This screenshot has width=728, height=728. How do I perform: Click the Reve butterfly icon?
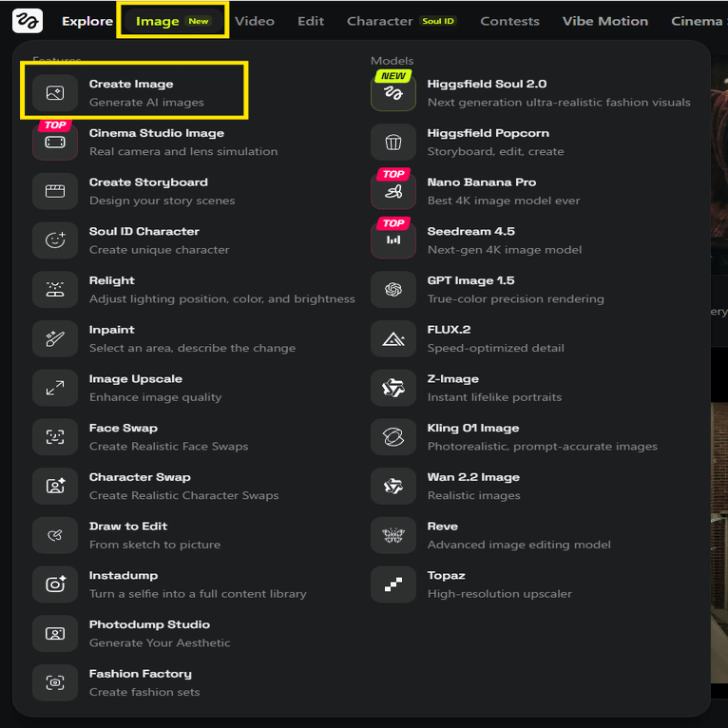[x=393, y=536]
